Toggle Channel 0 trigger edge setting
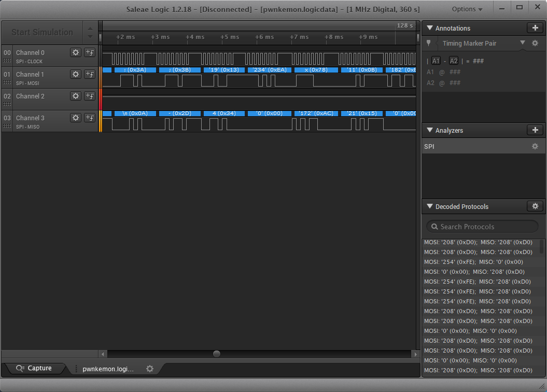Screen dimensions: 547x392 click(90, 52)
